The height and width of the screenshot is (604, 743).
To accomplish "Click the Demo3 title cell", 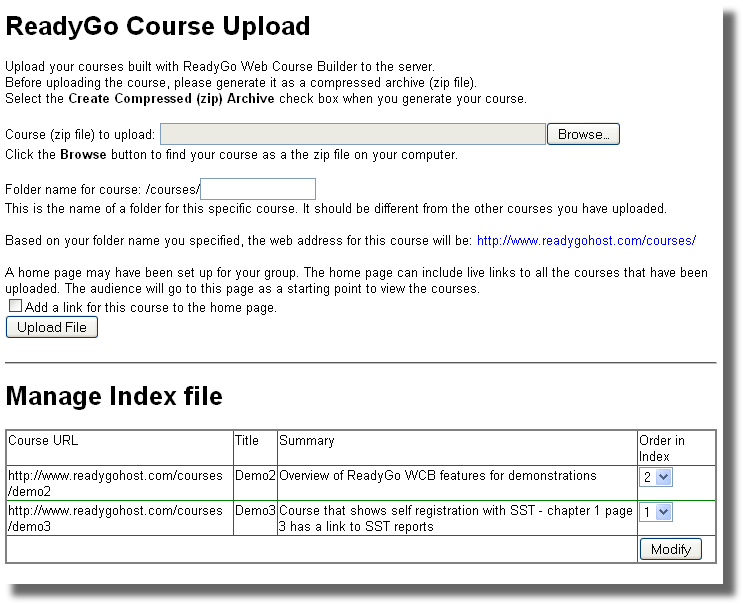I will (255, 518).
